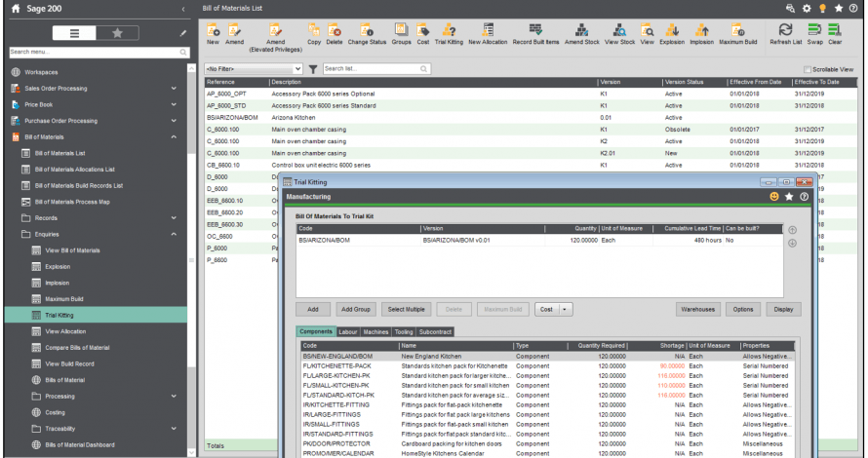868x458 pixels.
Task: Open the Cost button dropdown arrow
Action: pos(565,310)
